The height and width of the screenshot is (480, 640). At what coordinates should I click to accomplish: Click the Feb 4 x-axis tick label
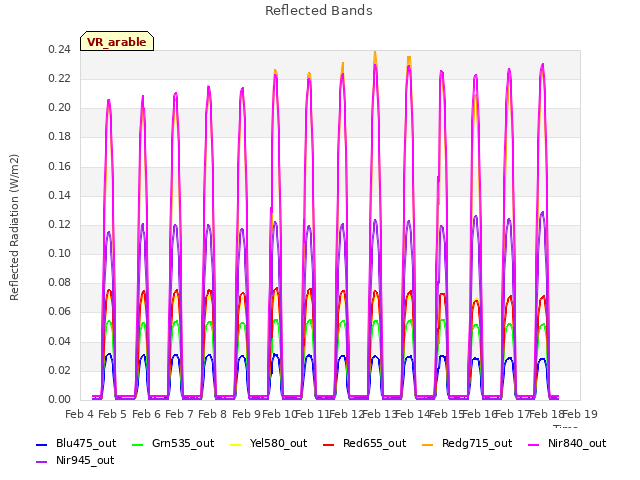click(x=80, y=414)
